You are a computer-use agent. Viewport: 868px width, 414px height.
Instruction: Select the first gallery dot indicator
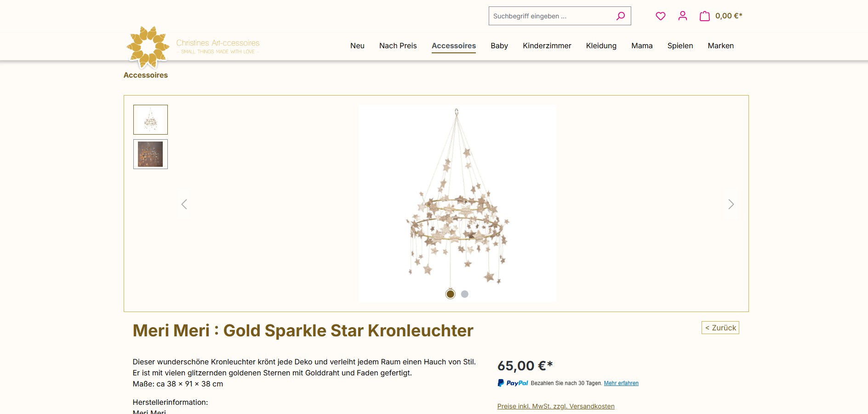pos(451,294)
